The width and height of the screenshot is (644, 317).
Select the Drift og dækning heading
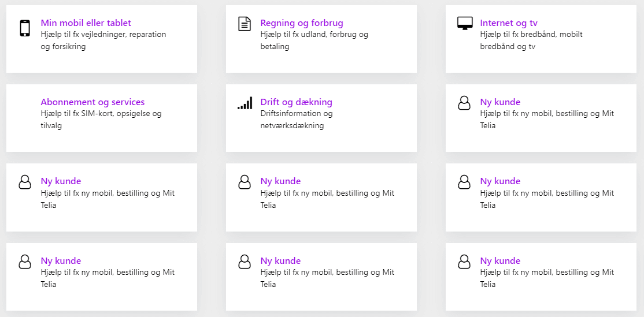click(296, 102)
